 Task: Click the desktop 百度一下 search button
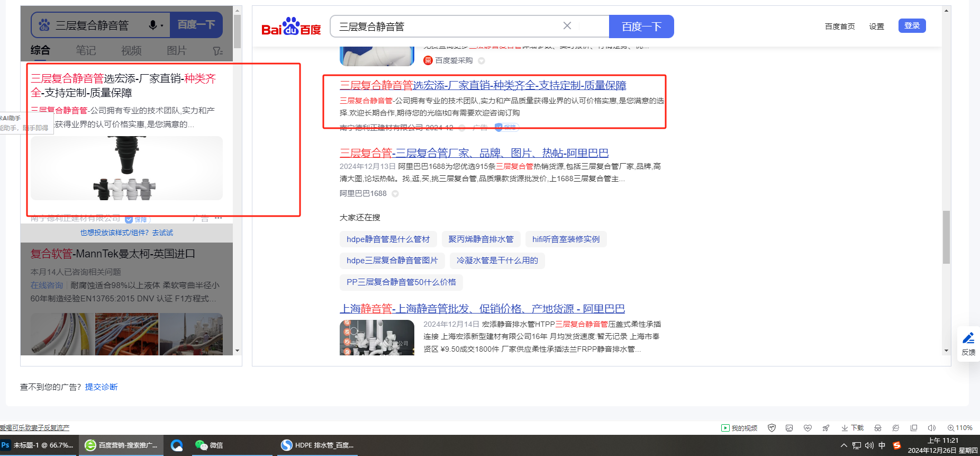click(x=641, y=26)
